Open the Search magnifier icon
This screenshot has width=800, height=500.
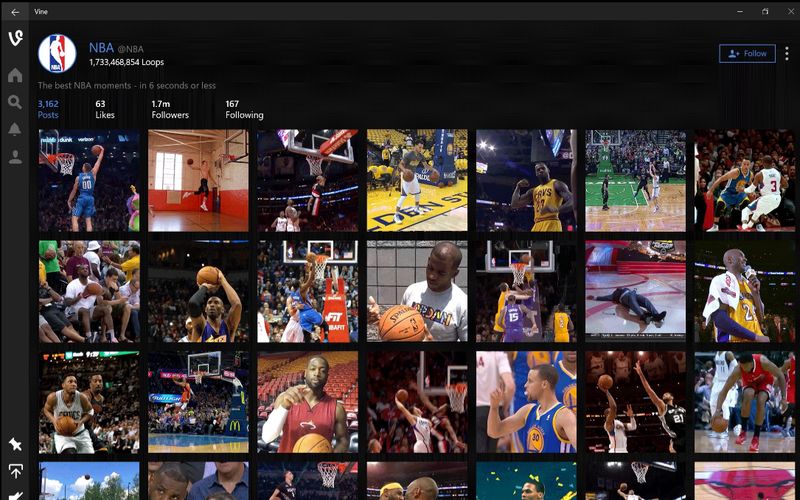(x=15, y=103)
